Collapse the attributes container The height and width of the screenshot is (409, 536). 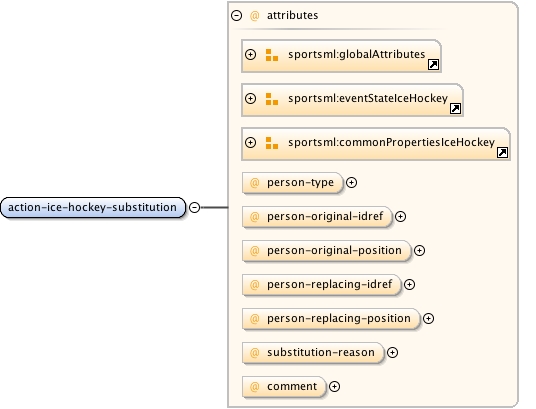click(237, 15)
